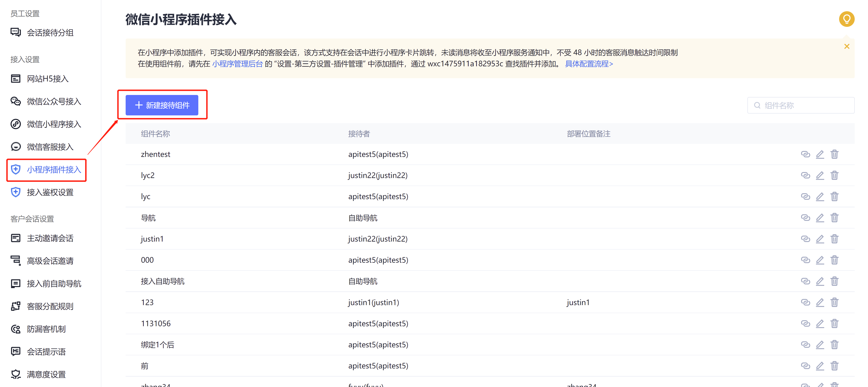Open 客服分配规则 settings
The height and width of the screenshot is (387, 868).
tap(50, 306)
